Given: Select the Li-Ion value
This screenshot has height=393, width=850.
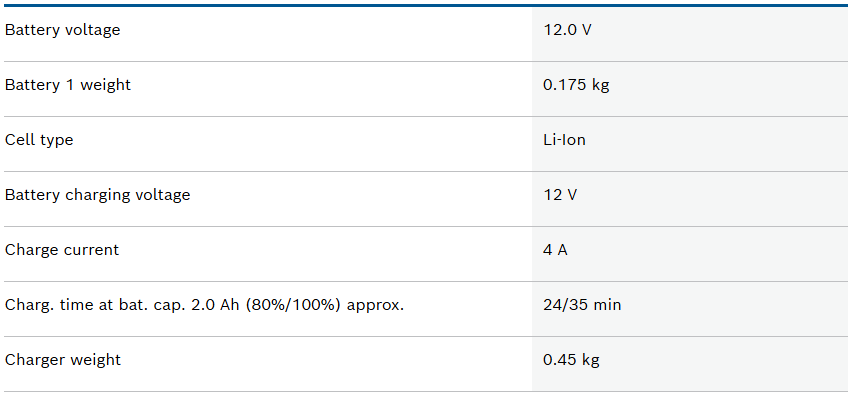Looking at the screenshot, I should click(x=564, y=140).
